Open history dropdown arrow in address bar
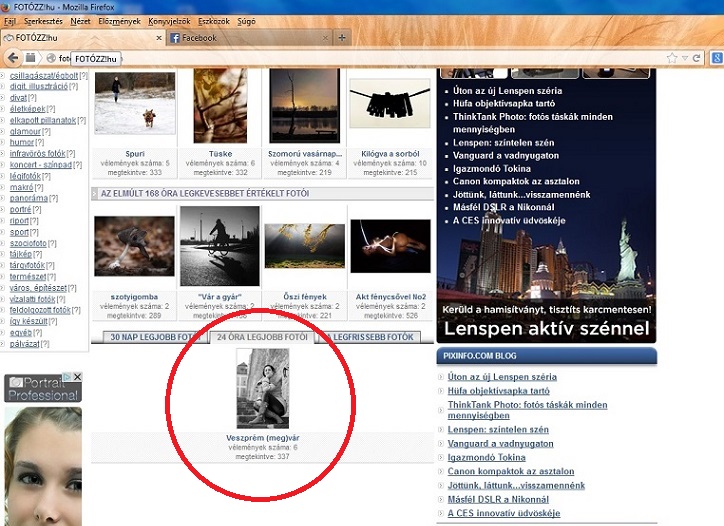 coord(685,58)
